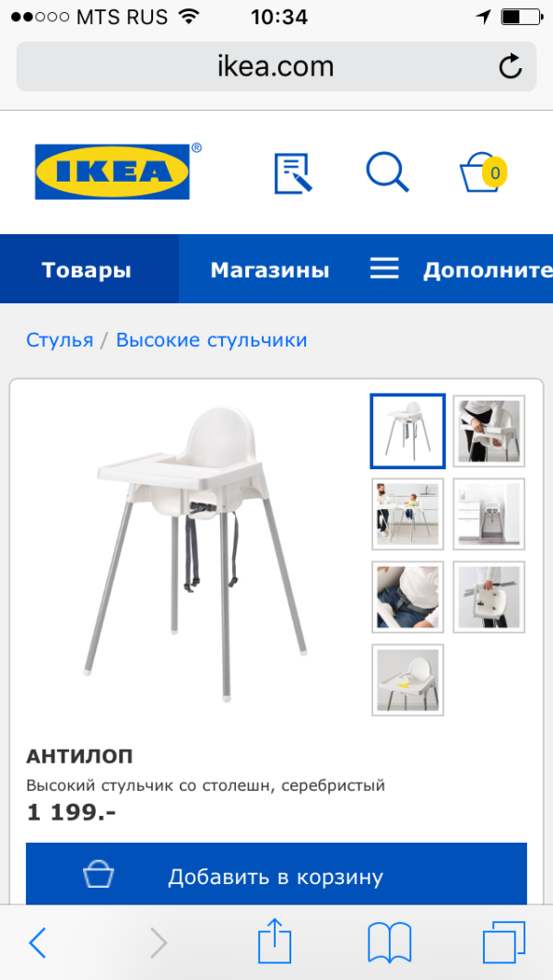Open Safari bookmarks book icon
This screenshot has height=980, width=553.
(x=389, y=942)
